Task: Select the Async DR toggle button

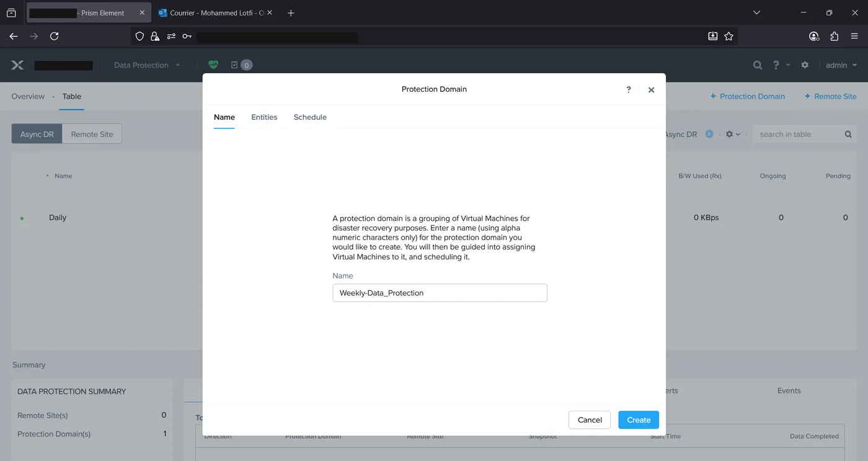Action: pos(37,134)
